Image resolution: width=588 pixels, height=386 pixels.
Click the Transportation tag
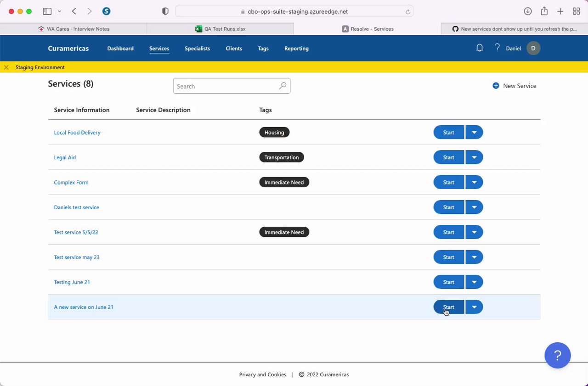point(282,157)
